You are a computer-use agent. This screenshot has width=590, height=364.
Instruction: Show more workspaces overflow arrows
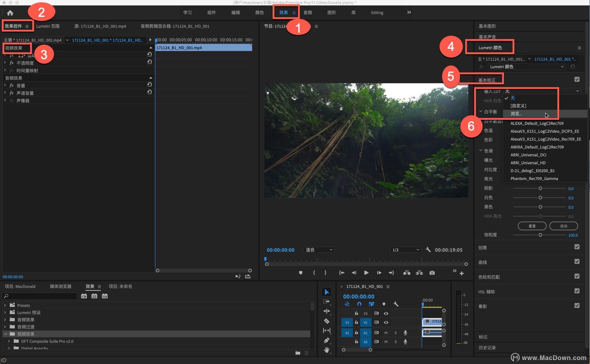click(x=409, y=13)
